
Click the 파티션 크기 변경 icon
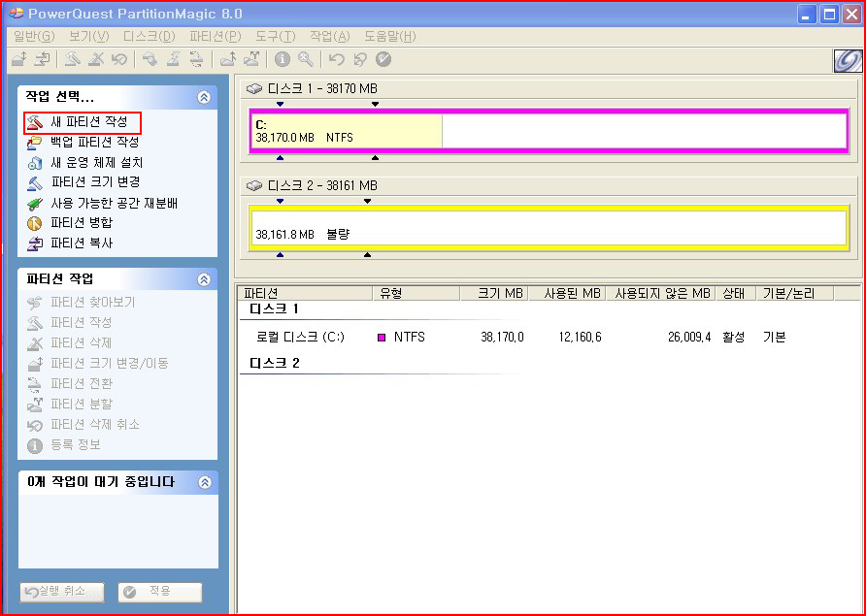(35, 182)
